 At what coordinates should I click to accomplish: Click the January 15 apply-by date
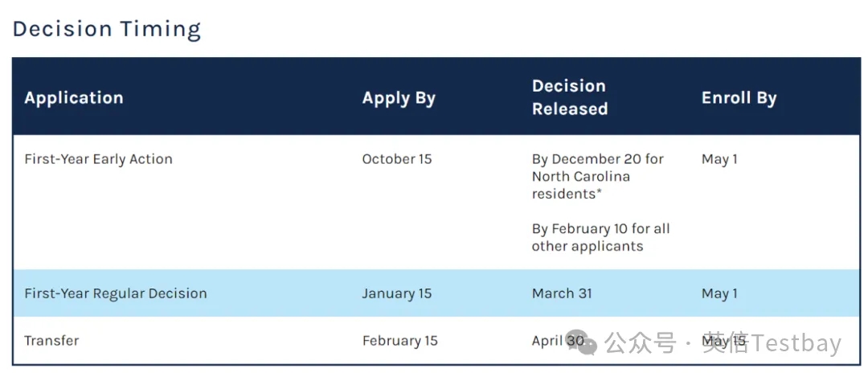tap(397, 293)
